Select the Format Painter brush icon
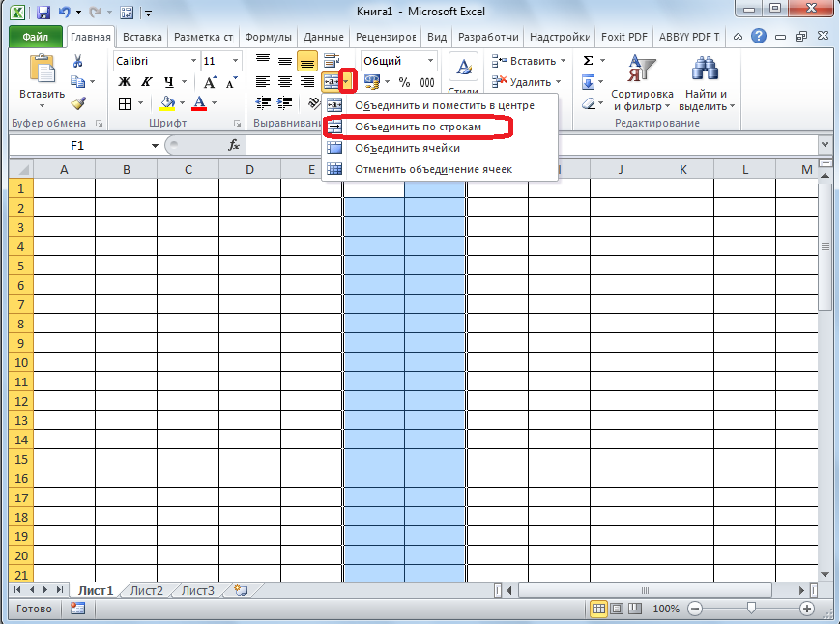This screenshot has height=624, width=840. tap(77, 103)
